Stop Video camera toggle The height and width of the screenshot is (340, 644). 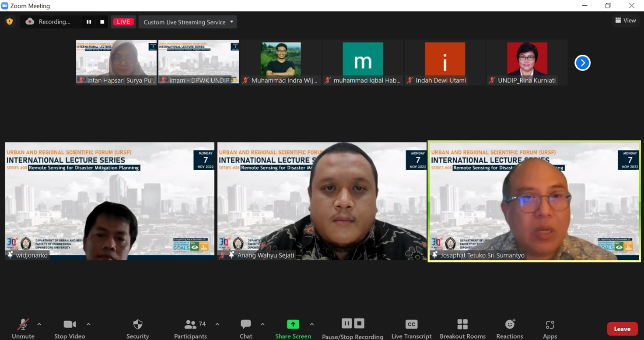[70, 328]
